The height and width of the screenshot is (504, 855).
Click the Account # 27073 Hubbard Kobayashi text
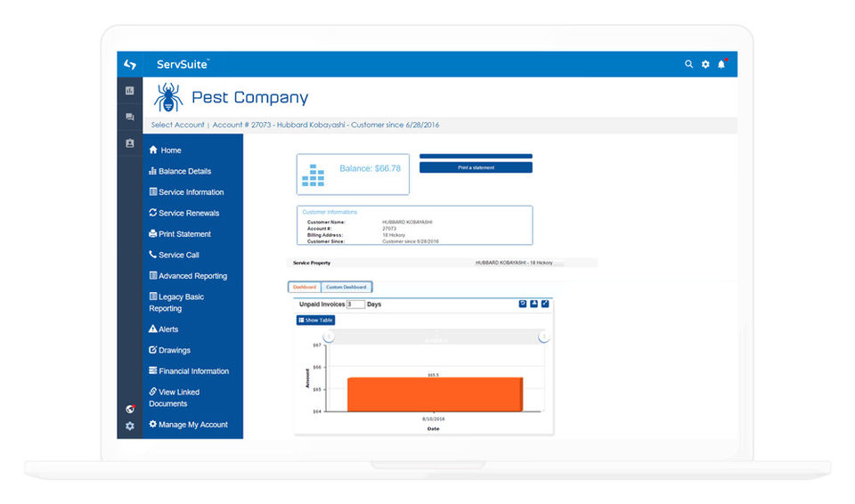(x=326, y=125)
